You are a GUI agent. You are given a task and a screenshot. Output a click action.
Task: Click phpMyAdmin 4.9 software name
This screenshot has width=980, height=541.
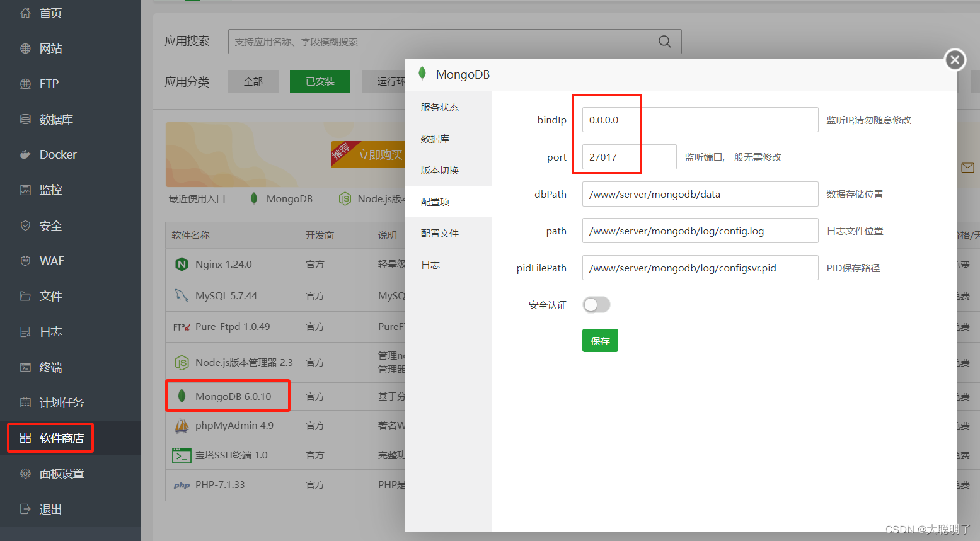coord(234,426)
